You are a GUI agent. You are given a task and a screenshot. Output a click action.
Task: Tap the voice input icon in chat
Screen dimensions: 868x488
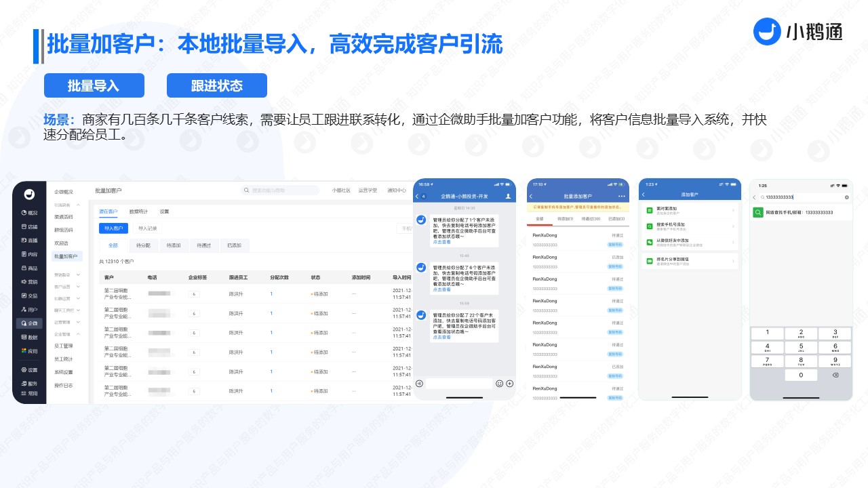point(420,383)
